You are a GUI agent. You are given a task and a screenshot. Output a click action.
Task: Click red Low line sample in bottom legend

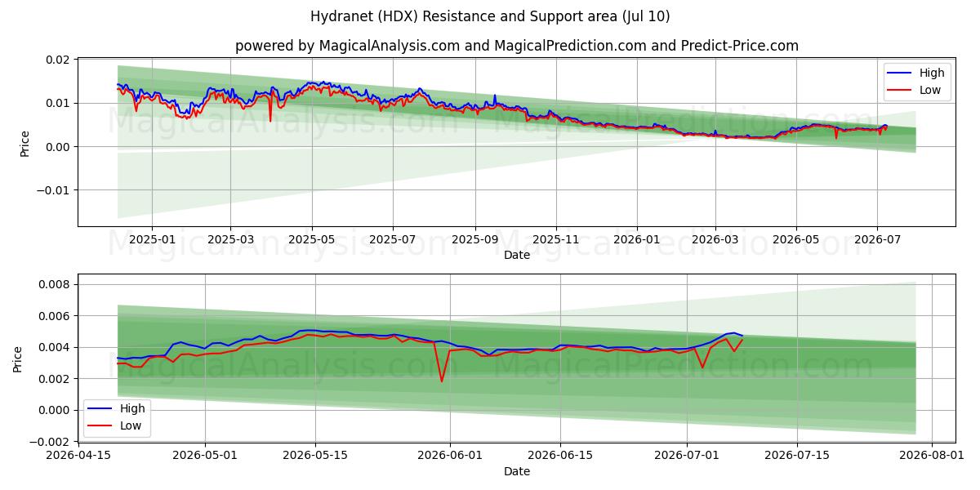point(101,427)
